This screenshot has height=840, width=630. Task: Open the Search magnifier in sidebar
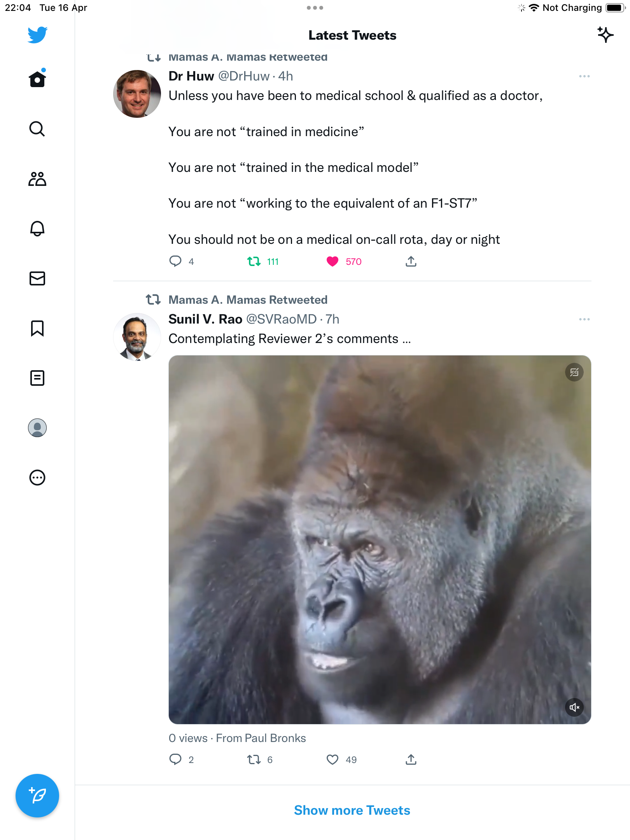pyautogui.click(x=37, y=129)
